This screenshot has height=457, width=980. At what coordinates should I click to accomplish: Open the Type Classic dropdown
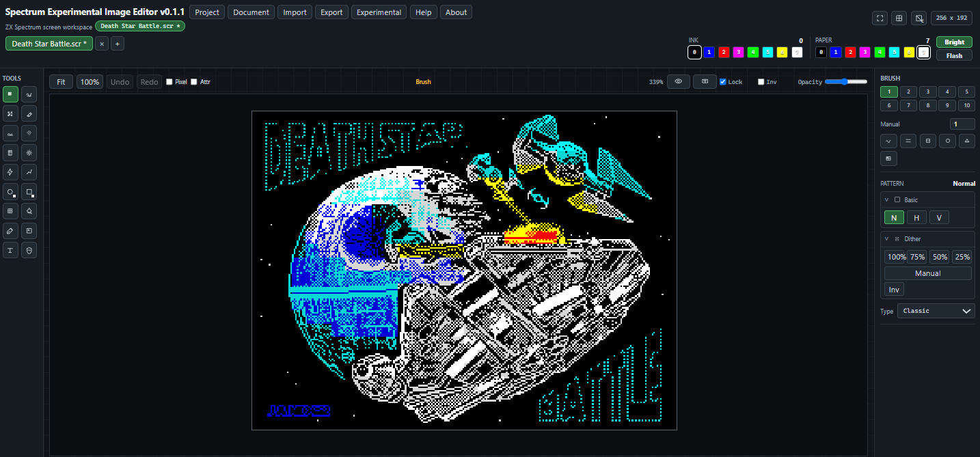click(936, 311)
